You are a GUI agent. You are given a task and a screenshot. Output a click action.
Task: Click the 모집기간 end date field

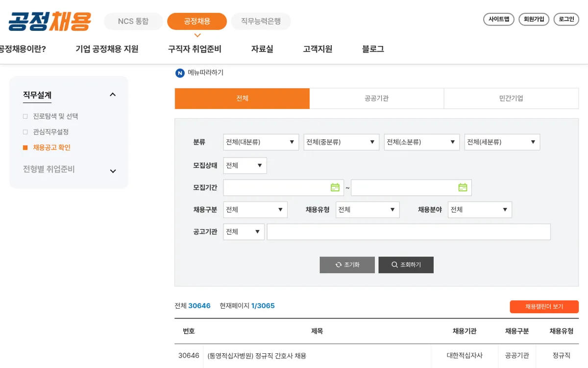[x=411, y=187]
